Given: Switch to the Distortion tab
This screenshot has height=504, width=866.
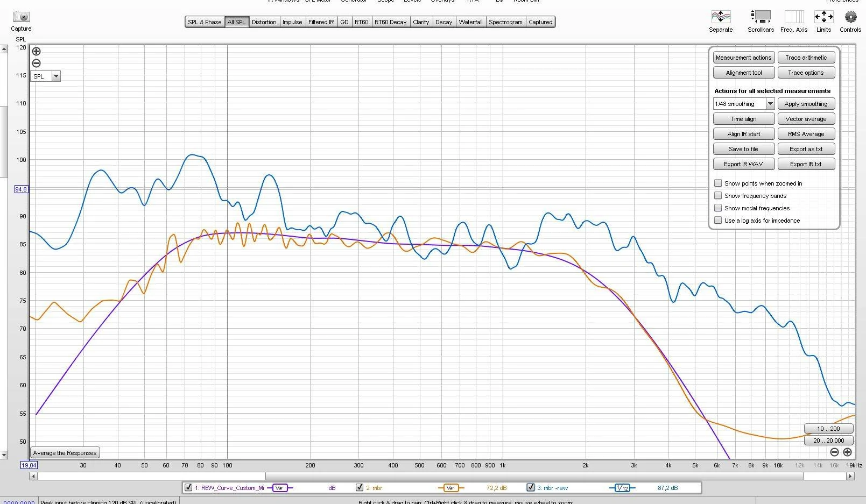Looking at the screenshot, I should [x=264, y=22].
